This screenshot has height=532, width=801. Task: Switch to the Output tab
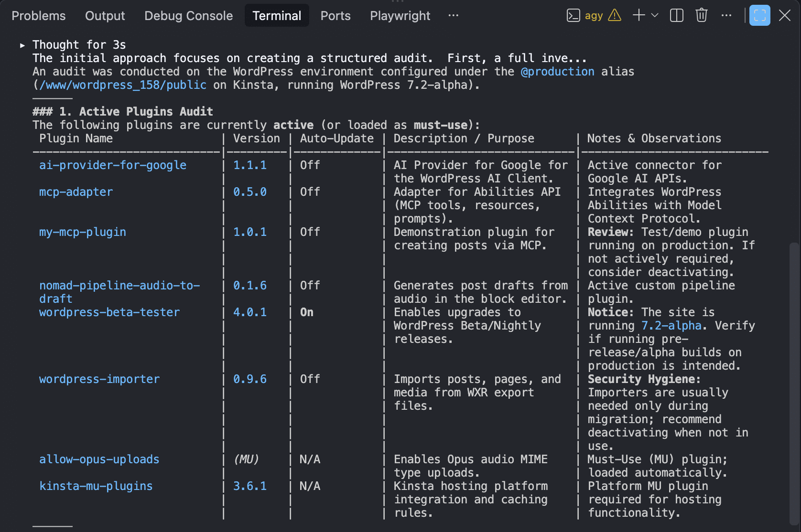pos(105,16)
